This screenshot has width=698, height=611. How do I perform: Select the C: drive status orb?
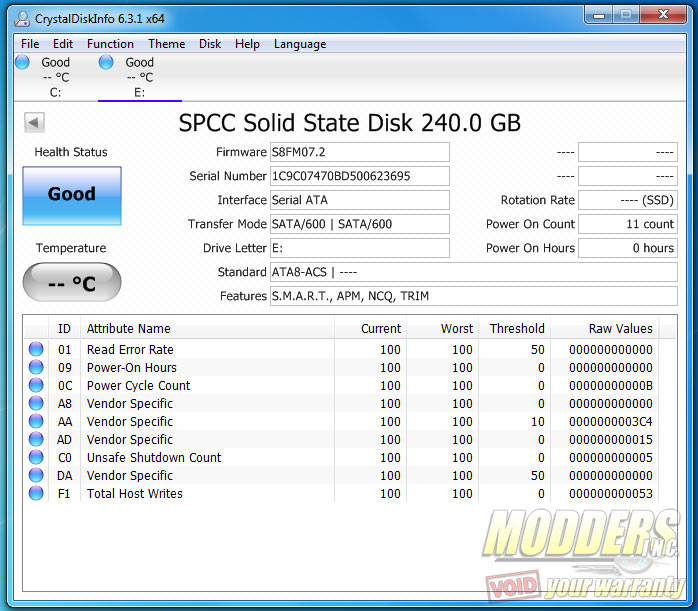pos(22,62)
